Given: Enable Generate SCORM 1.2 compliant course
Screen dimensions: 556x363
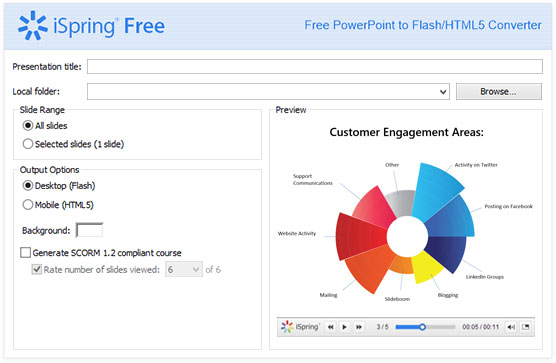Looking at the screenshot, I should click(26, 252).
